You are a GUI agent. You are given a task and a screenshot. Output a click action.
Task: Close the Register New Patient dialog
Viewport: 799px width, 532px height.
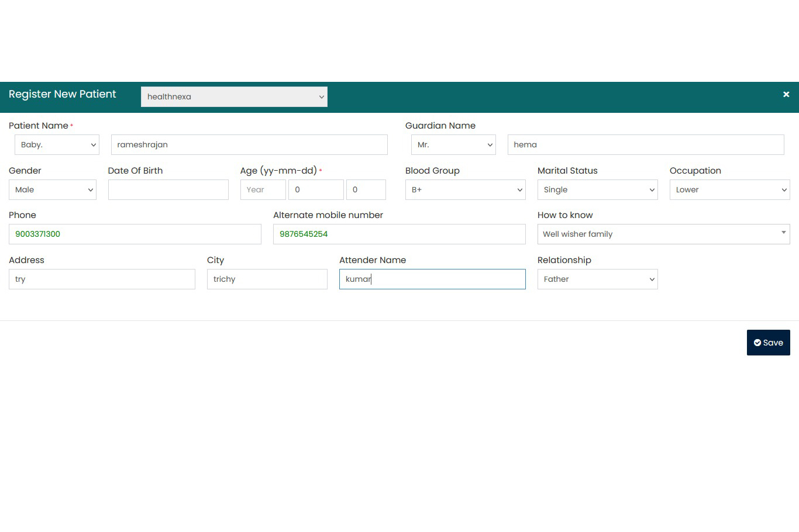pyautogui.click(x=786, y=94)
